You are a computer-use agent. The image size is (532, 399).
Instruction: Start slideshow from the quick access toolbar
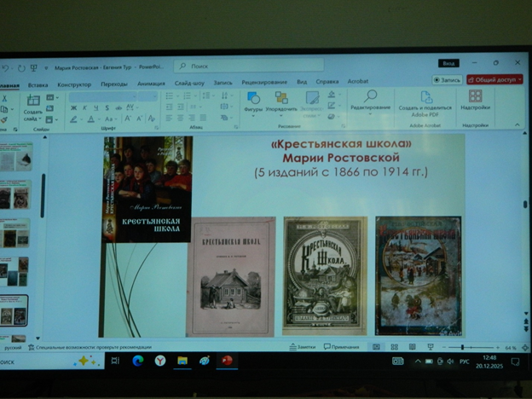coord(33,68)
